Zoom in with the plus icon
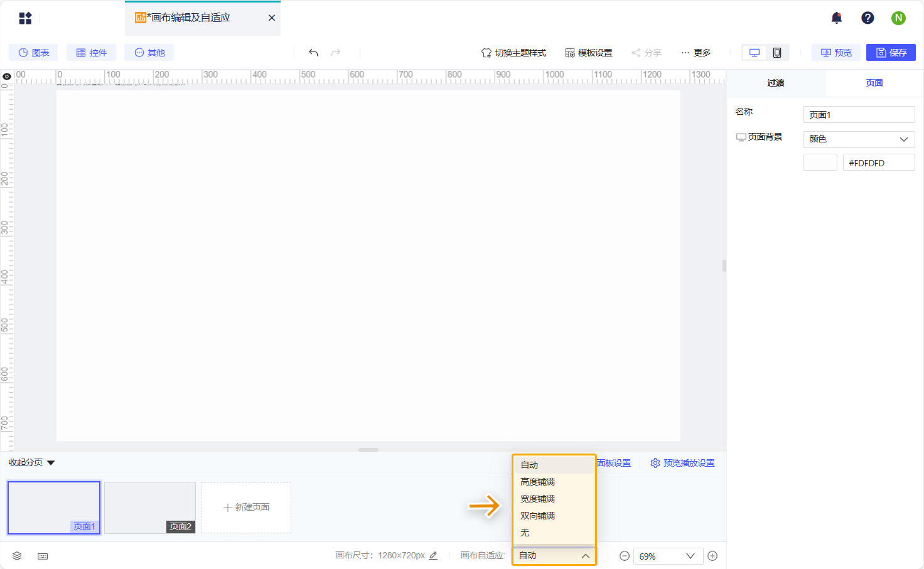The width and height of the screenshot is (924, 569). (712, 556)
